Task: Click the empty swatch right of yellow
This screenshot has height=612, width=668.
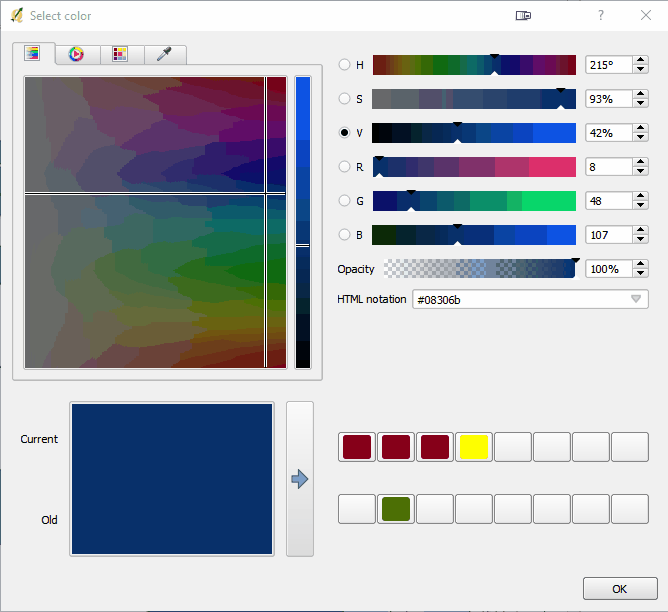Action: pyautogui.click(x=513, y=447)
